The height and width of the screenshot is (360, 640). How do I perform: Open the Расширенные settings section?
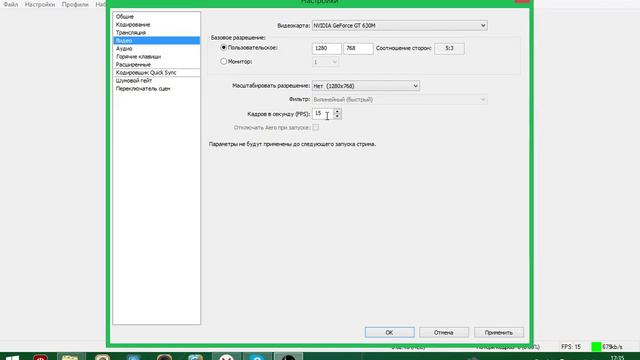[x=157, y=64]
